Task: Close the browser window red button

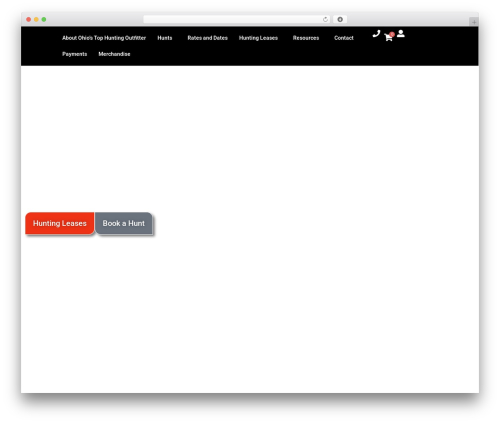Action: click(x=29, y=19)
